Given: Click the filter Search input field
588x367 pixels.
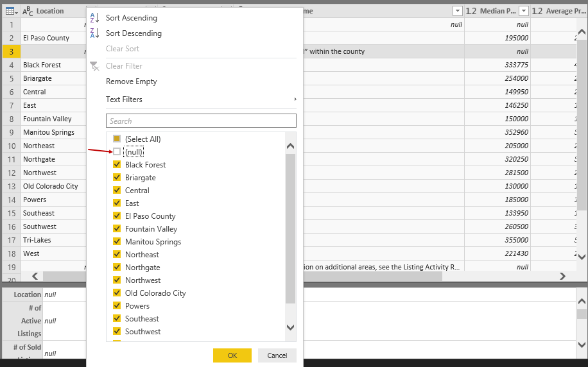Looking at the screenshot, I should click(x=201, y=121).
